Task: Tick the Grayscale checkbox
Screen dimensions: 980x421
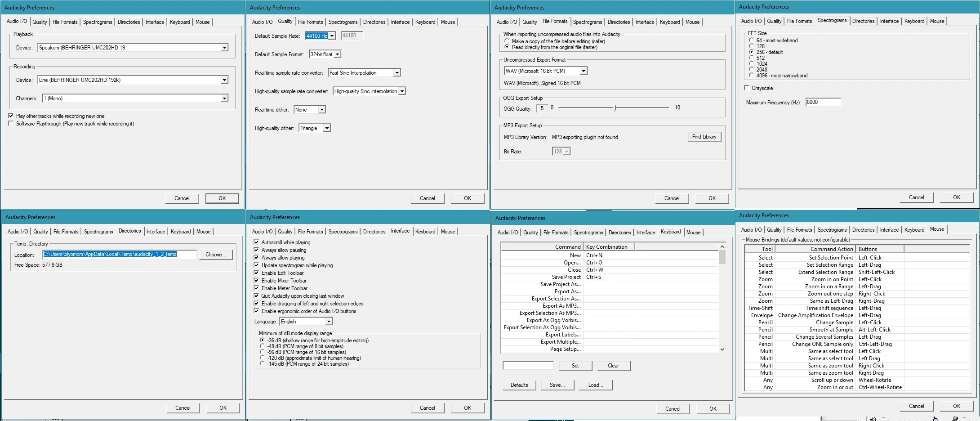Action: tap(747, 88)
